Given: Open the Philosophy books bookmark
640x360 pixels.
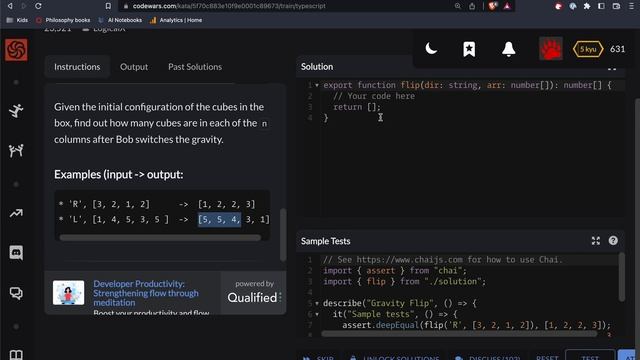Looking at the screenshot, I should [63, 20].
